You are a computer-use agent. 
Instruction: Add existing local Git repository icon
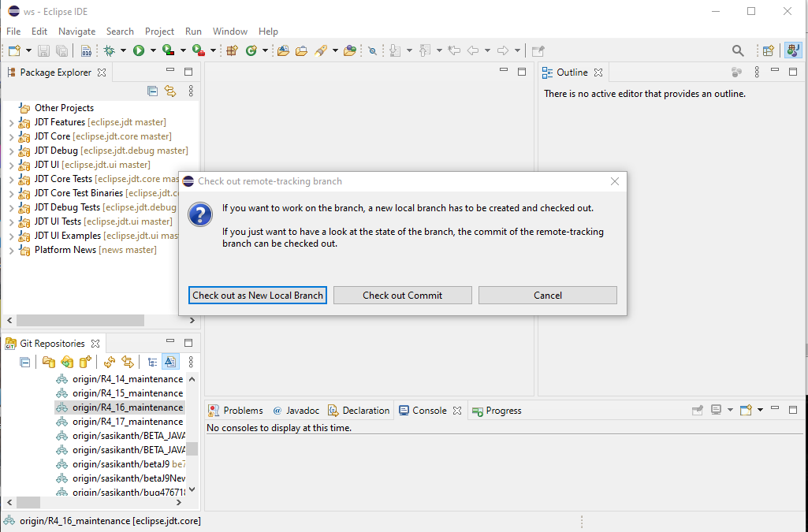(48, 362)
